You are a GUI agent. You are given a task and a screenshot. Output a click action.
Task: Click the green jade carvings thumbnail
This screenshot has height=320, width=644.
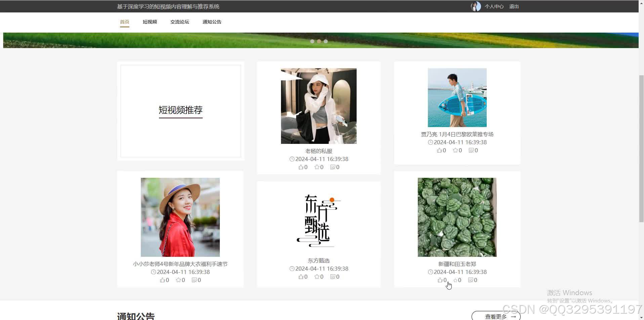click(457, 217)
